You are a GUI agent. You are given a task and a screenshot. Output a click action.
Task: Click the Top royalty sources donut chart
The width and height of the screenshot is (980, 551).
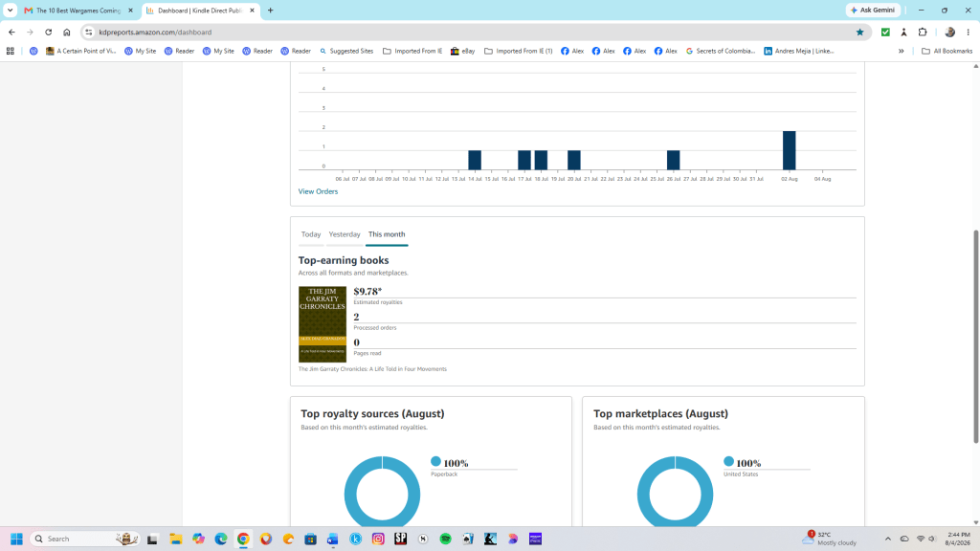[x=383, y=493]
